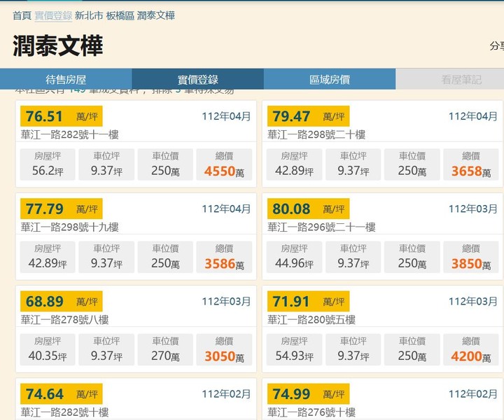504x420 pixels.
Task: Switch to the 區域房價 tab
Action: pyautogui.click(x=330, y=79)
